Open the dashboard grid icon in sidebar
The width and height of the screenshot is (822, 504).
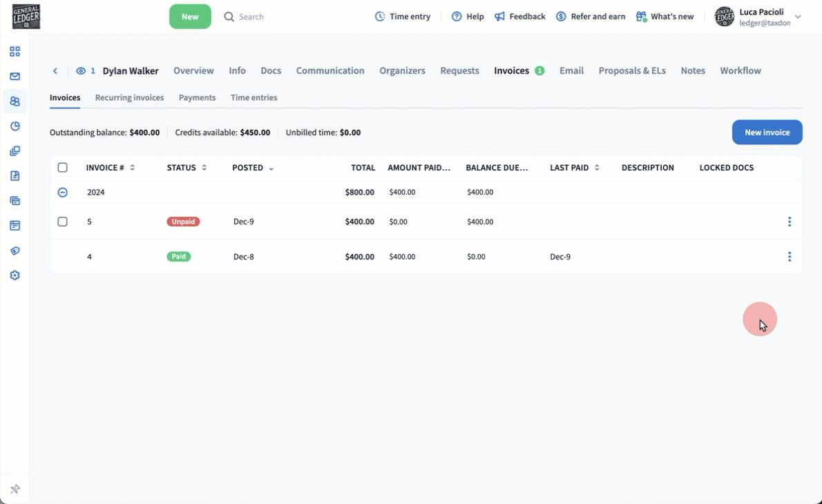coord(15,52)
